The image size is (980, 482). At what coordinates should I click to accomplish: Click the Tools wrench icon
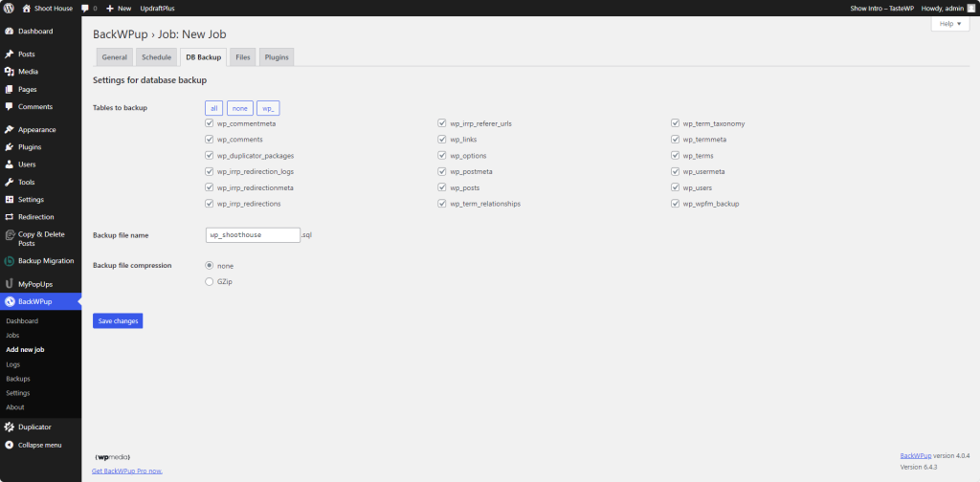[9, 183]
